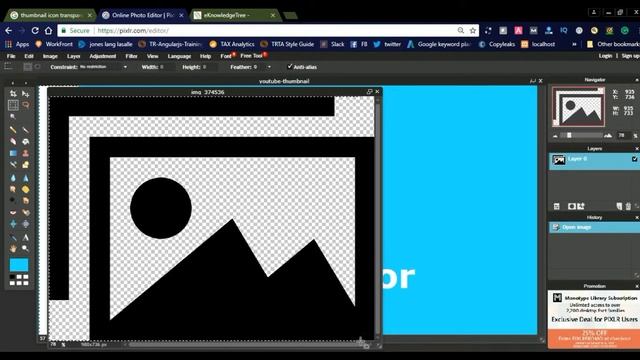
Task: Open the Workfront bookmark
Action: [x=54, y=44]
